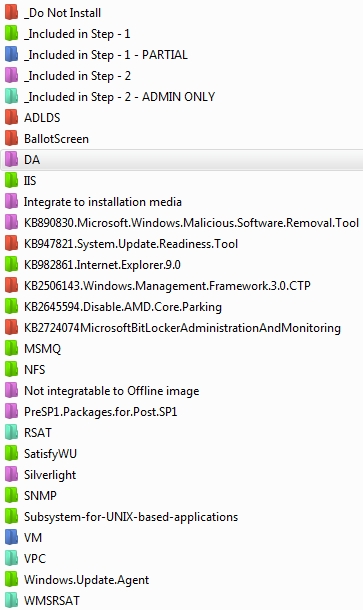Select 'Not integratable to Offline image' name
Viewport: 363px width, 610px height.
tap(112, 391)
